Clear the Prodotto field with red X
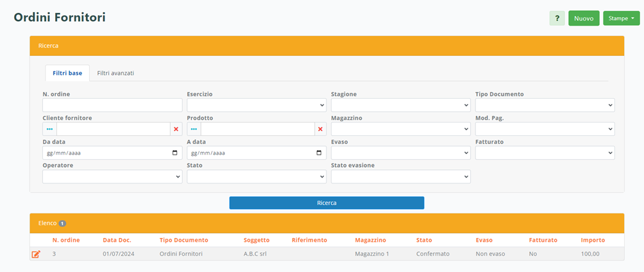Screen dimensions: 644x272 click(x=320, y=129)
